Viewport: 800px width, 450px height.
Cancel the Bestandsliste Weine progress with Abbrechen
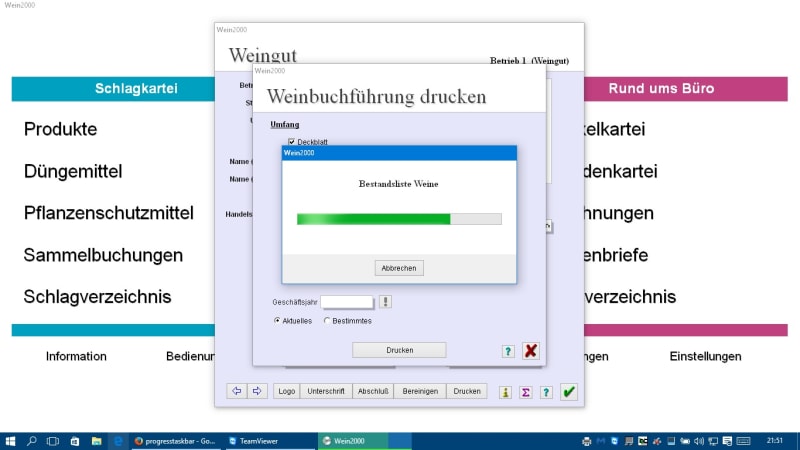(x=399, y=268)
